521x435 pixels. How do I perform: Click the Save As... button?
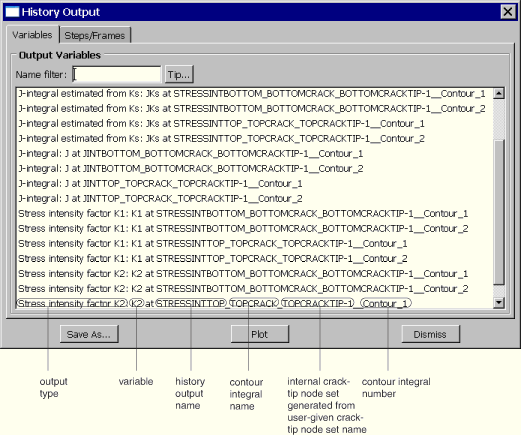point(89,334)
